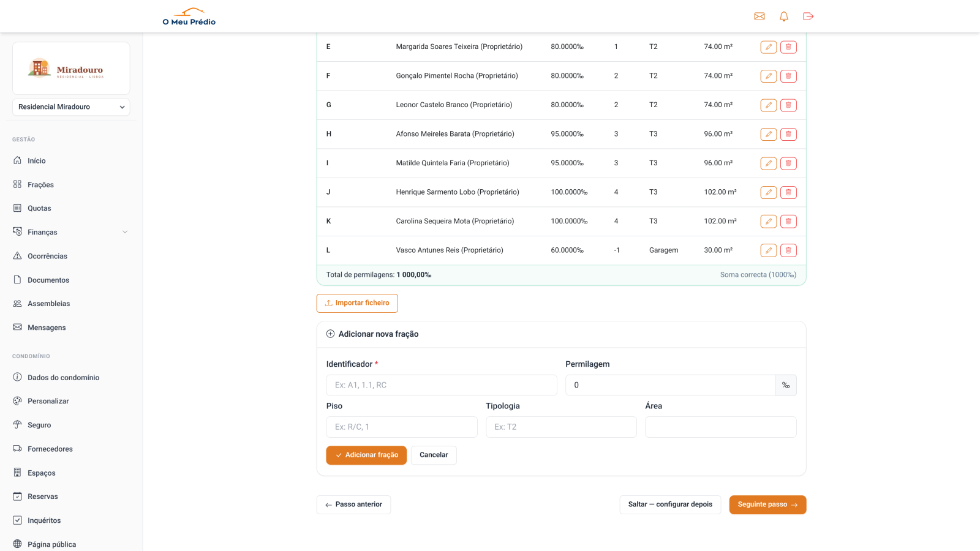
Task: Delete fraction F using trash icon
Action: (788, 76)
